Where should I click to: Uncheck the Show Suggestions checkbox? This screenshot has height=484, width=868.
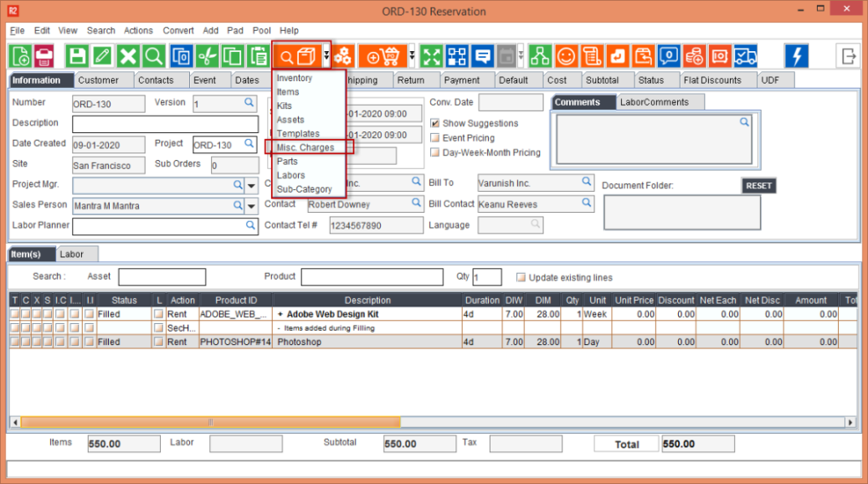(435, 123)
